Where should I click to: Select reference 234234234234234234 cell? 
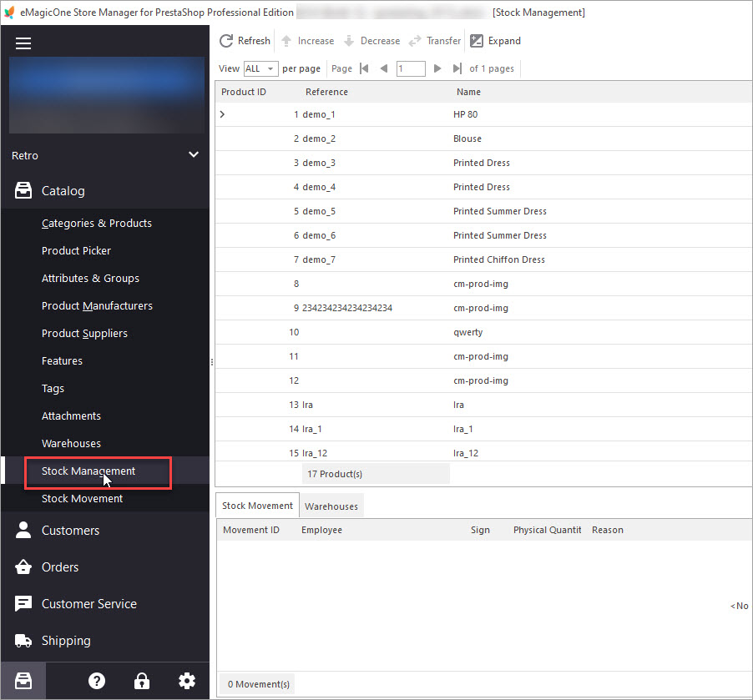coord(347,308)
